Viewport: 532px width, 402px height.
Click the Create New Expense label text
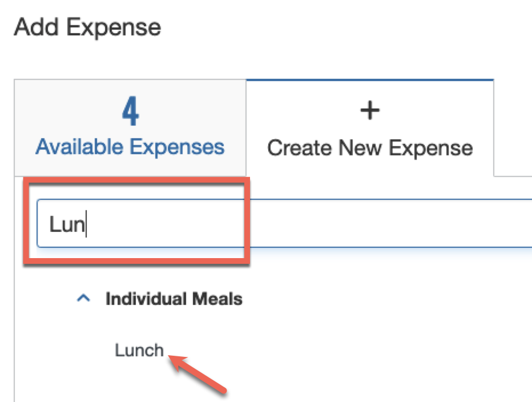click(x=370, y=148)
